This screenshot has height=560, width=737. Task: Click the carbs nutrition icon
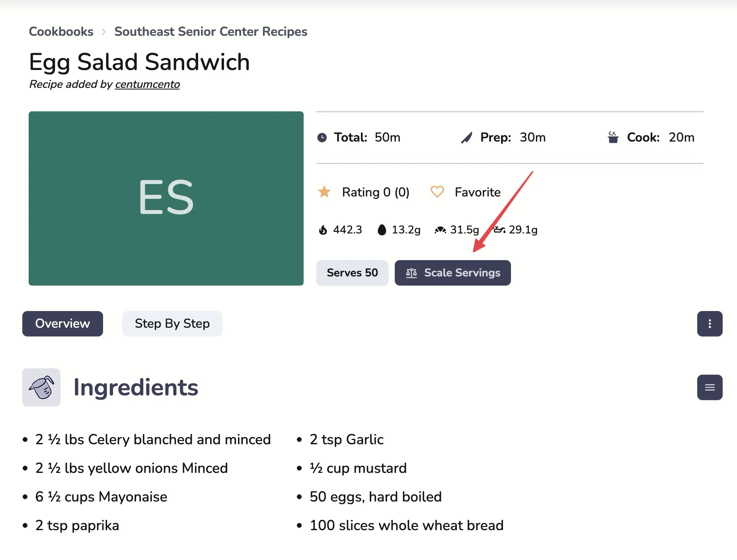click(441, 229)
